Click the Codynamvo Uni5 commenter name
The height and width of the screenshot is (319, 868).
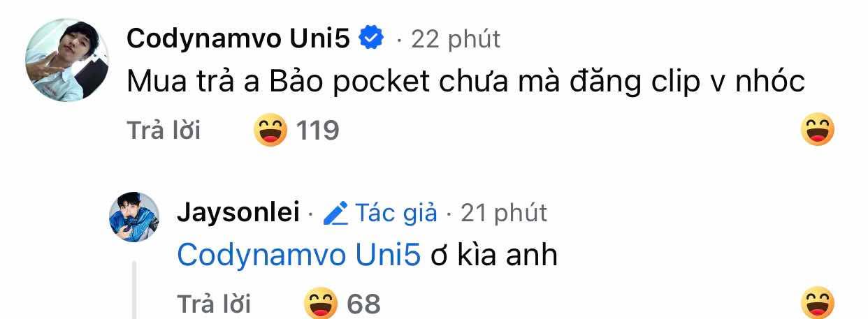click(x=238, y=39)
